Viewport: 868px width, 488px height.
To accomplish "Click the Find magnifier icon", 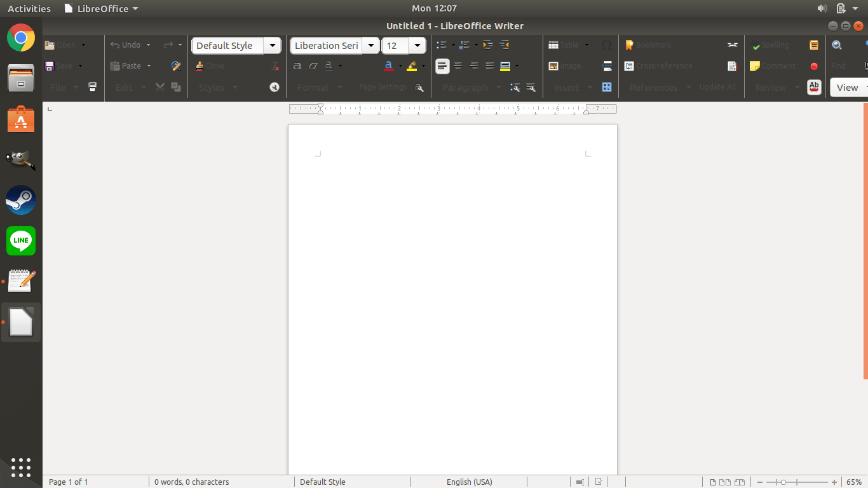I will point(837,45).
